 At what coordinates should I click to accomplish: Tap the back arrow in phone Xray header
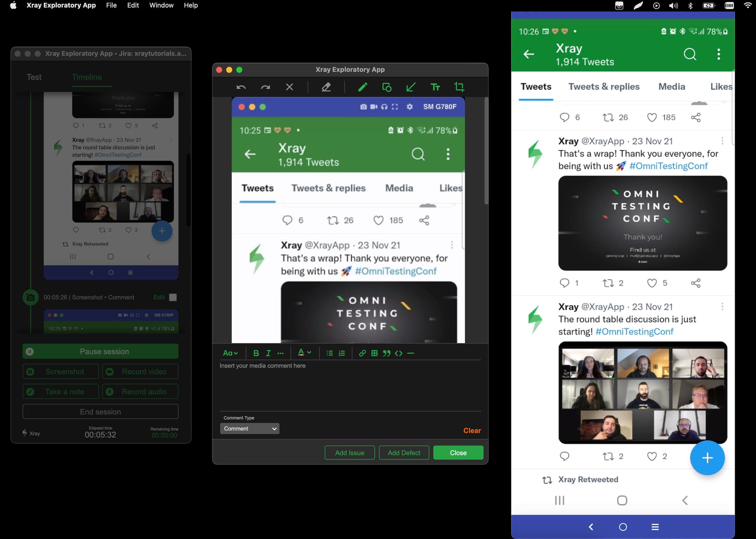[529, 54]
